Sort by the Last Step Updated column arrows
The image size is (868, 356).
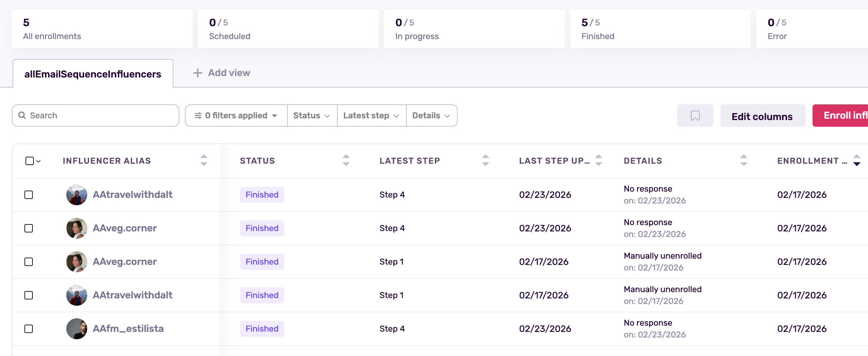pos(599,160)
